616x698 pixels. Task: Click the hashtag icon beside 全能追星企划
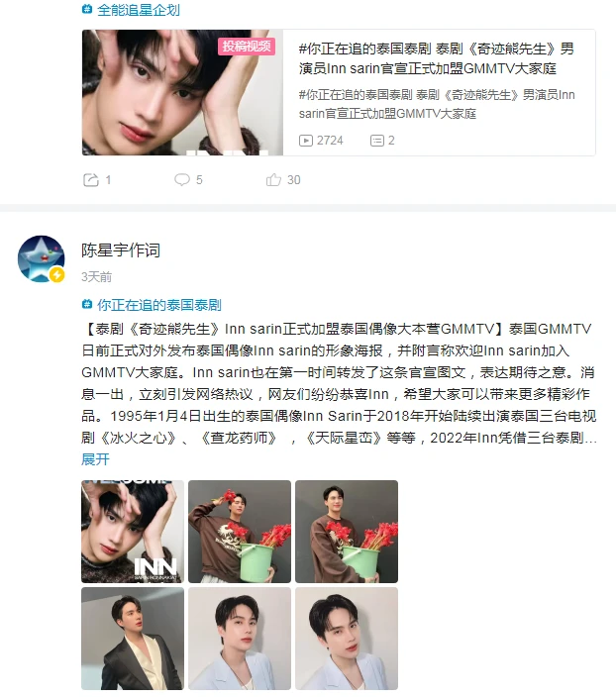coord(87,9)
